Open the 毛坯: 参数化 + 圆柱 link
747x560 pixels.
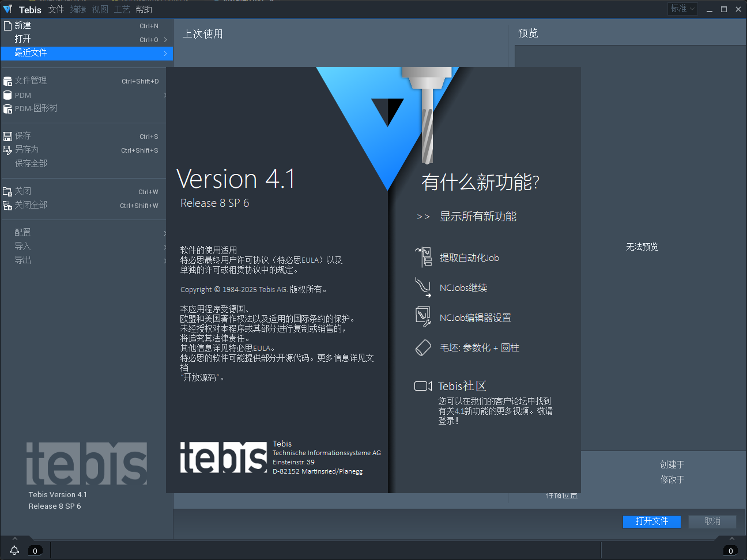[480, 348]
